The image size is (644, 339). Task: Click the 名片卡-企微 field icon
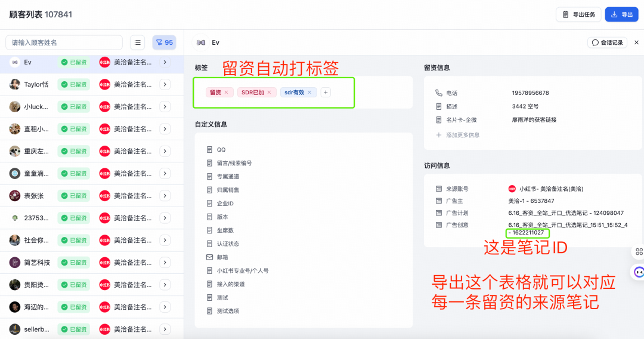(x=439, y=120)
